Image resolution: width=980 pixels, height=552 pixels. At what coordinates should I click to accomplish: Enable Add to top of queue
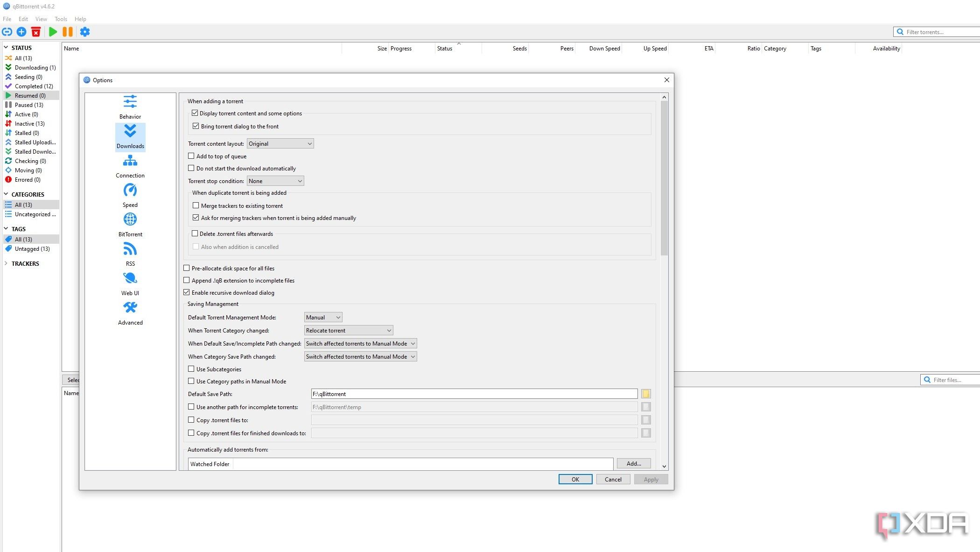click(191, 156)
